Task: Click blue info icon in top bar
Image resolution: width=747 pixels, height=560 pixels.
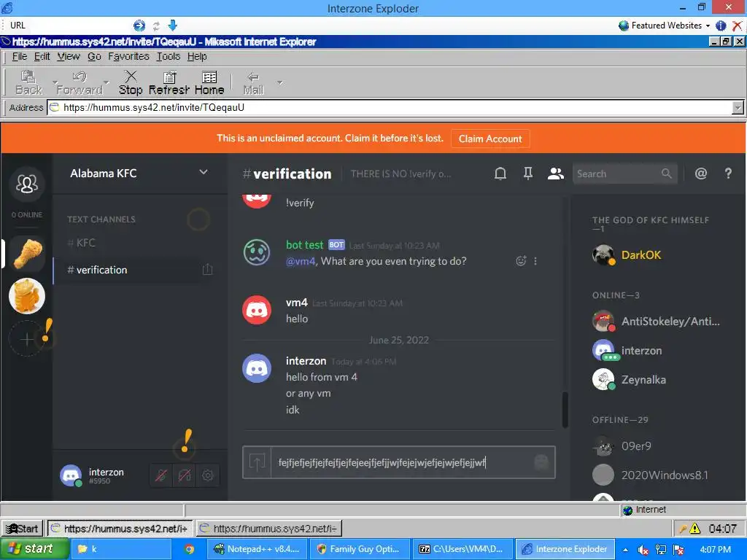Action: click(721, 26)
